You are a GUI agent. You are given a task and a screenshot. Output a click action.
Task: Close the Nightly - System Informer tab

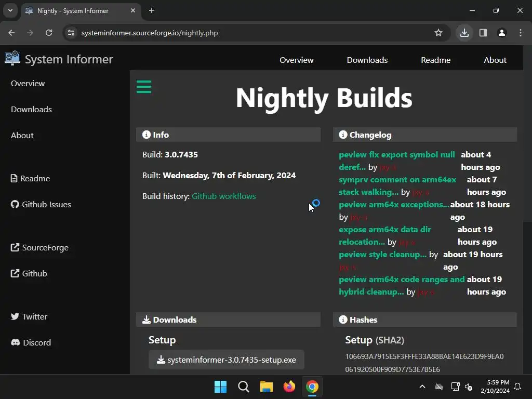click(x=133, y=10)
